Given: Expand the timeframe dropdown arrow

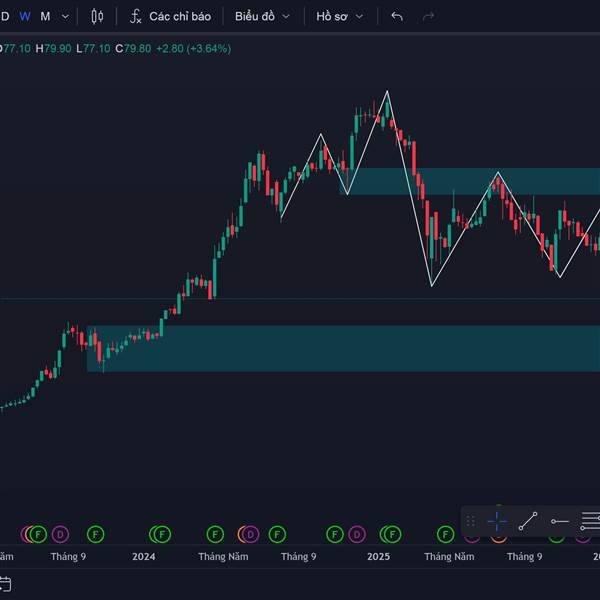Looking at the screenshot, I should tap(66, 17).
